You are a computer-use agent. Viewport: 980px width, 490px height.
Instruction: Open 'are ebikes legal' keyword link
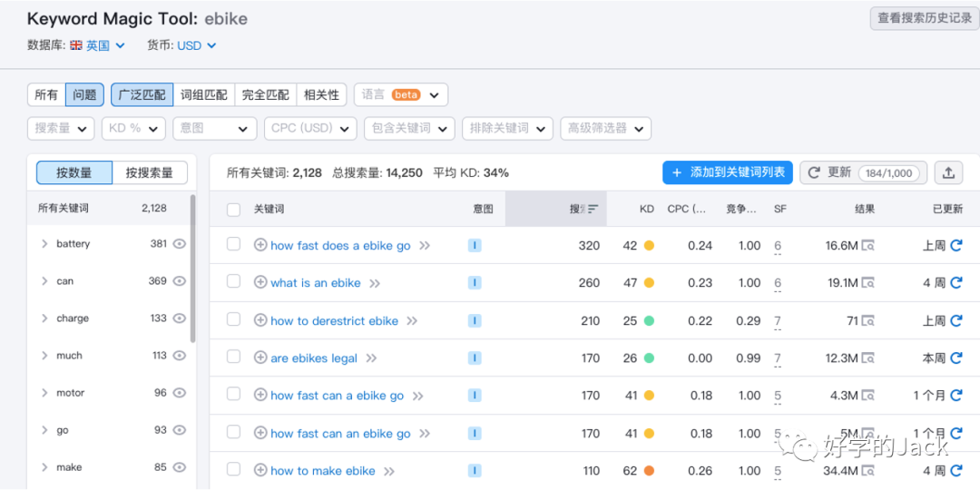tap(314, 358)
